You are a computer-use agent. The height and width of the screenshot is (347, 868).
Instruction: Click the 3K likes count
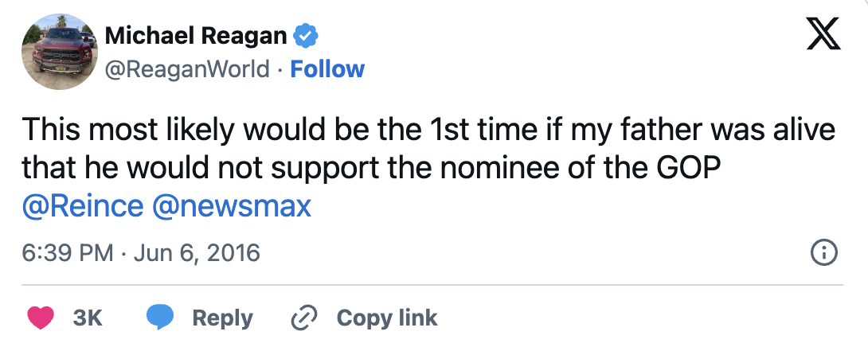[x=88, y=318]
